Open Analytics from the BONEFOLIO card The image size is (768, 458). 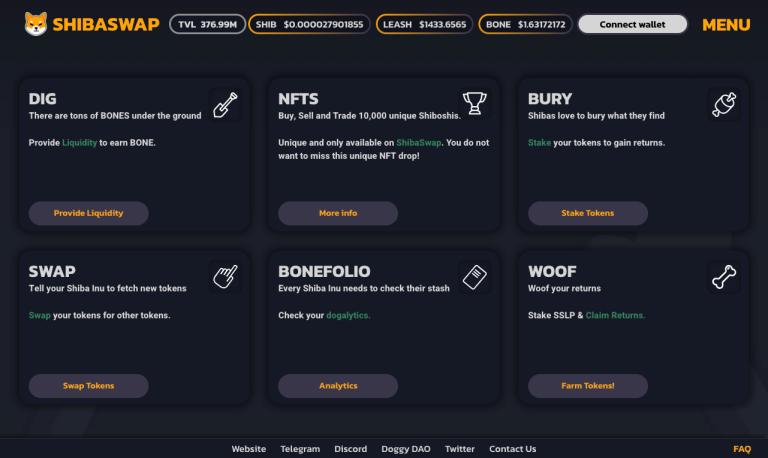point(338,386)
